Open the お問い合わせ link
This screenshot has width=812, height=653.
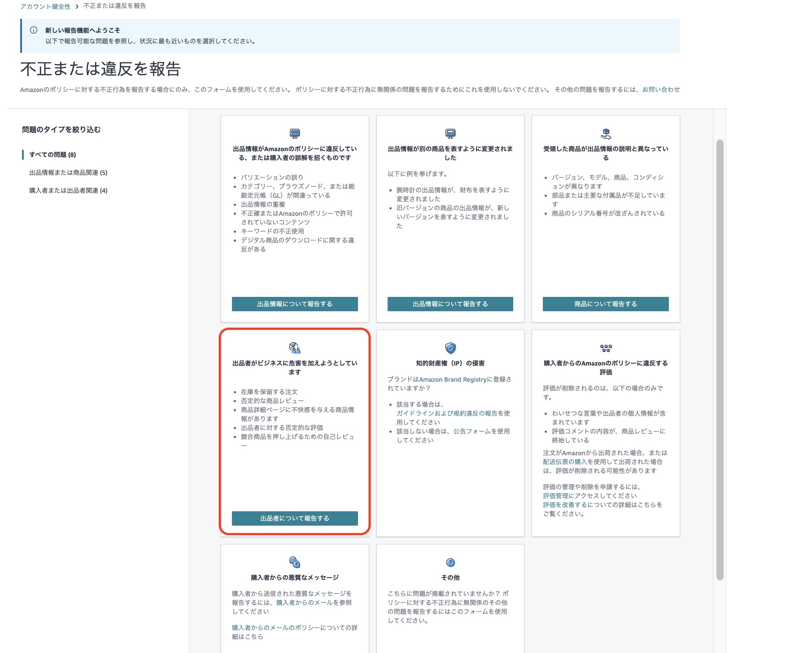(660, 89)
